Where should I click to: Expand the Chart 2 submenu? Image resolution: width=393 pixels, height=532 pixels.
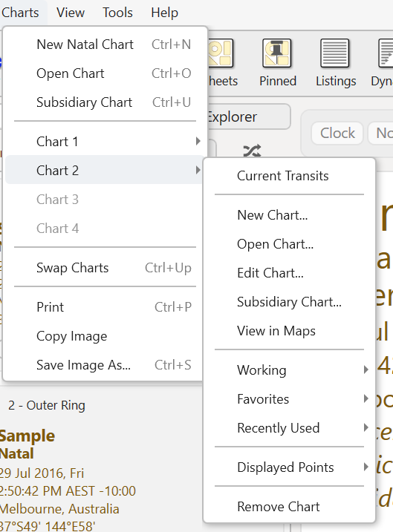pyautogui.click(x=105, y=170)
